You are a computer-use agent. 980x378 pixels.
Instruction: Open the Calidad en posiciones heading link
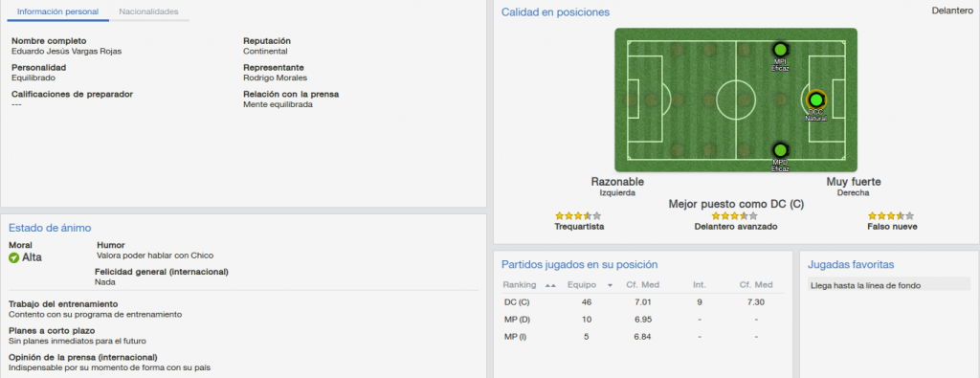555,11
